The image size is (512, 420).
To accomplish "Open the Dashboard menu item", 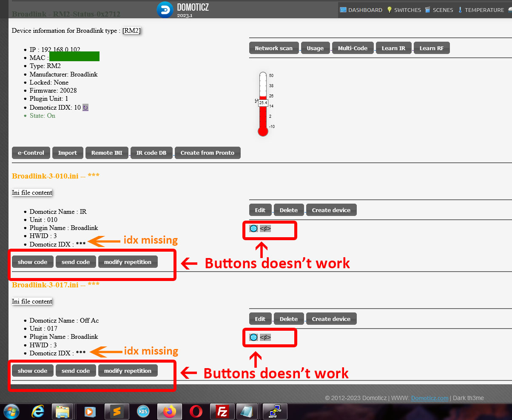I will (361, 10).
